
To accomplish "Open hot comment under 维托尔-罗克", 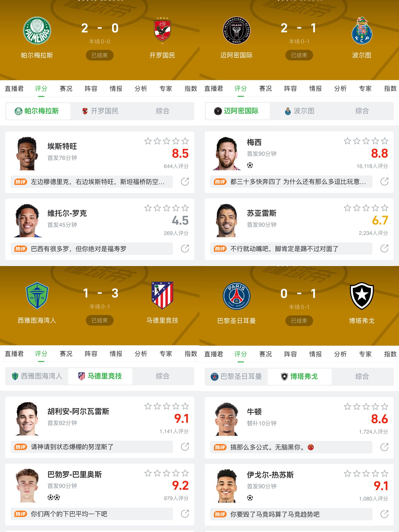I will click(92, 249).
